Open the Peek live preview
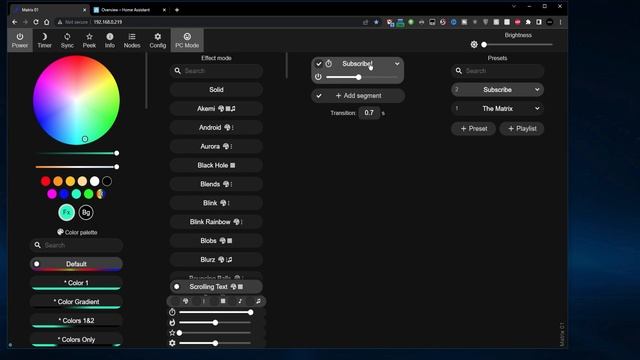Viewport: 640px width, 360px height. click(x=89, y=40)
